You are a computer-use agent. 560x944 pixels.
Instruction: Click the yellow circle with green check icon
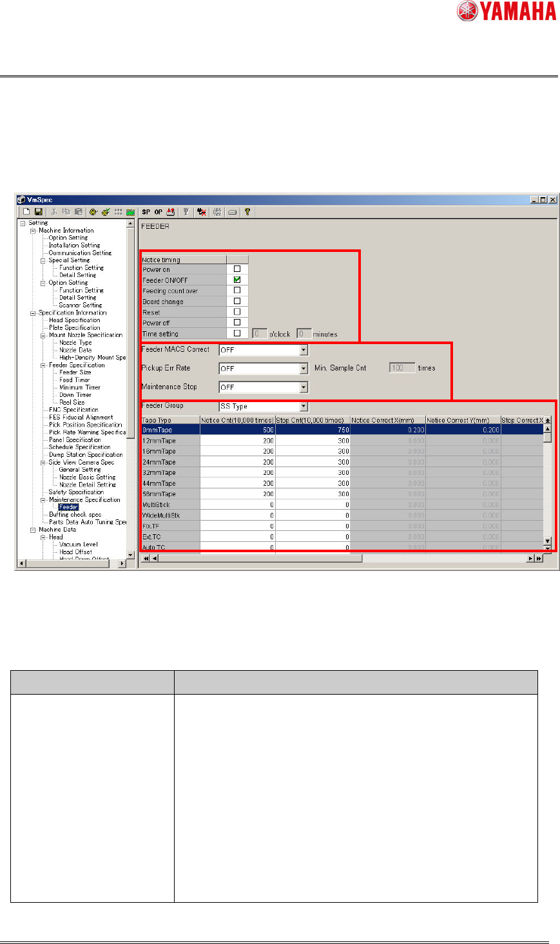(106, 211)
